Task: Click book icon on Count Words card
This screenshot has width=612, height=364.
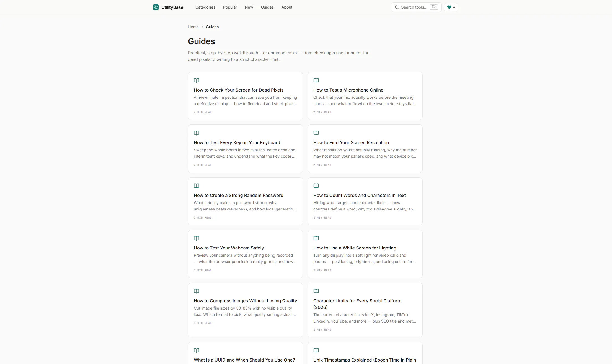Action: point(316,186)
